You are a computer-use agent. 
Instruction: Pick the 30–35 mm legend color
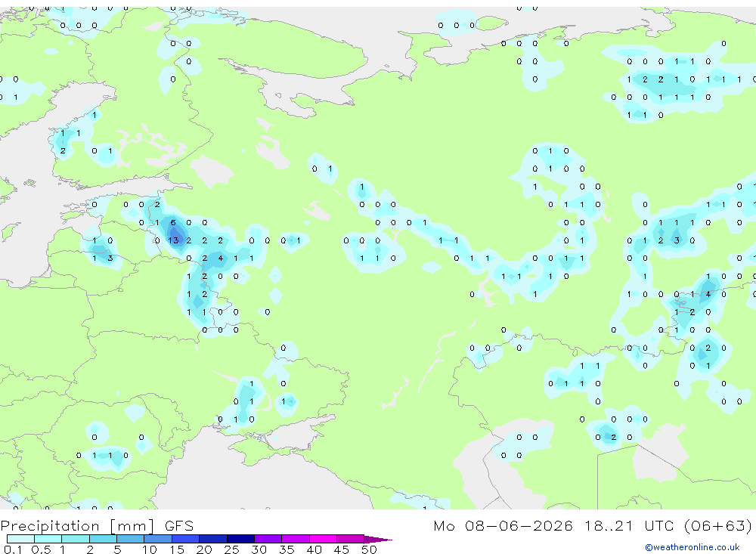coord(268,539)
